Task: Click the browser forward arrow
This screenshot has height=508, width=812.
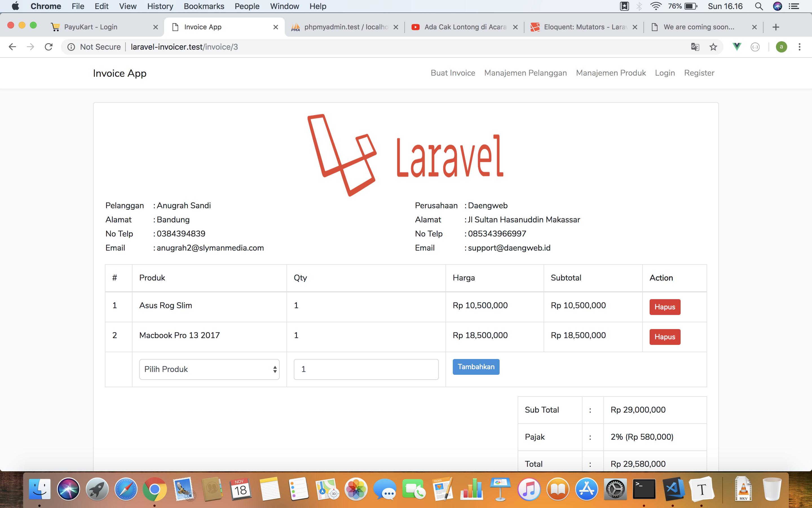Action: tap(30, 47)
